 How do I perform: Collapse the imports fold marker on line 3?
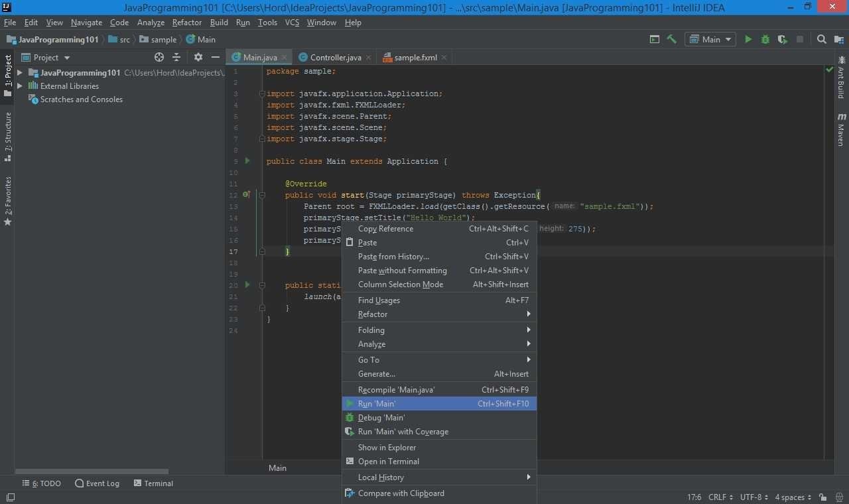pos(262,94)
